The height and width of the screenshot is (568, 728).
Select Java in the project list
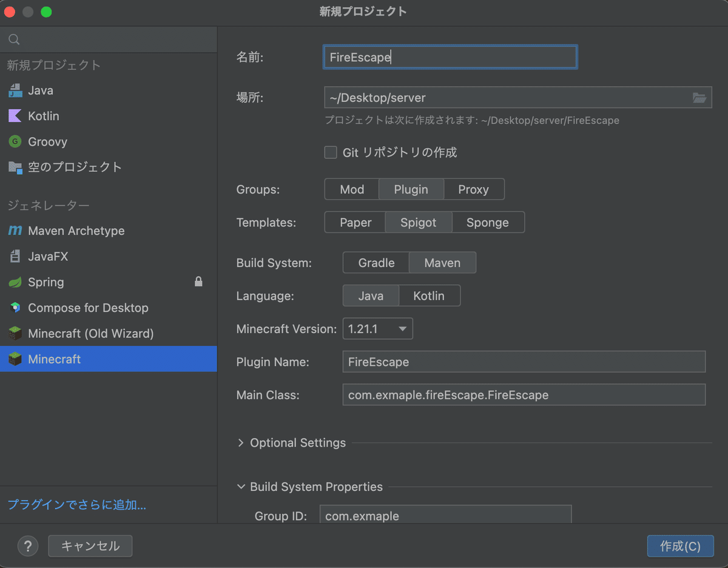[109, 90]
